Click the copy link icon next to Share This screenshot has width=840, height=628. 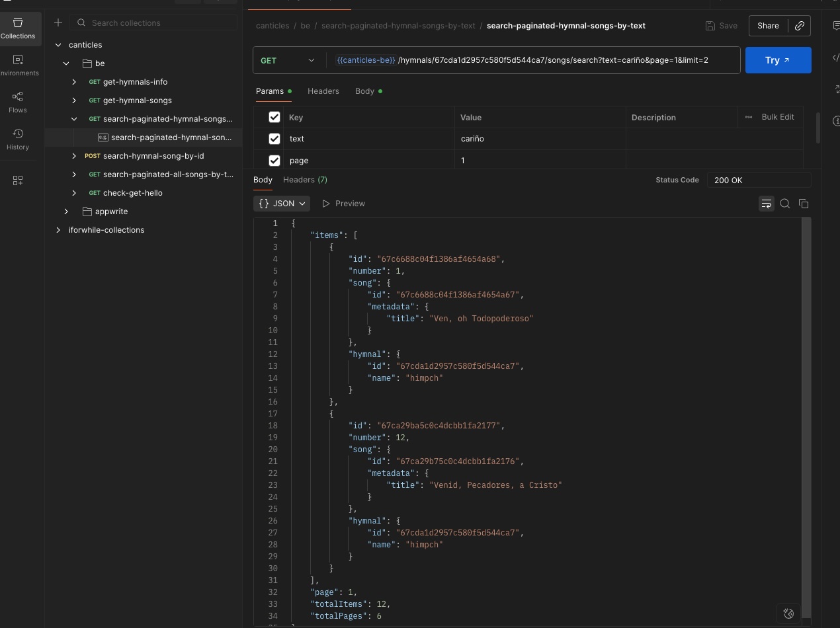[800, 26]
